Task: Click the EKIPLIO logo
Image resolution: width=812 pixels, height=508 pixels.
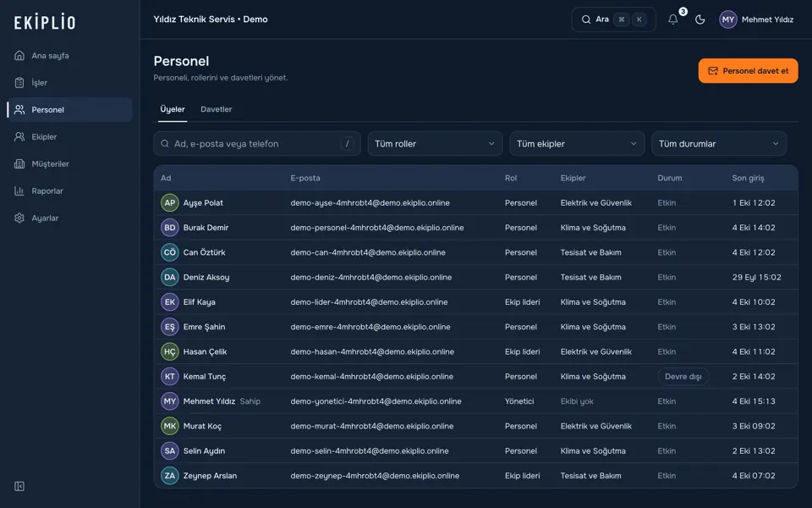Action: (45, 22)
